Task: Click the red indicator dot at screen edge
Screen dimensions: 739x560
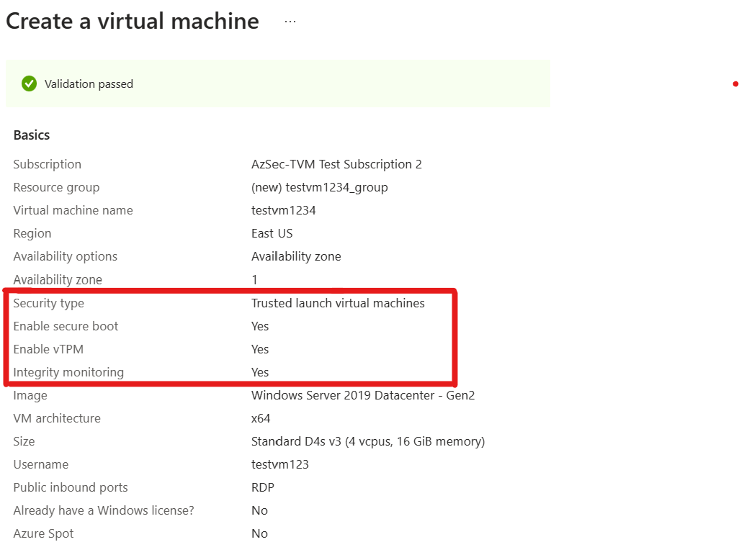Action: (735, 84)
